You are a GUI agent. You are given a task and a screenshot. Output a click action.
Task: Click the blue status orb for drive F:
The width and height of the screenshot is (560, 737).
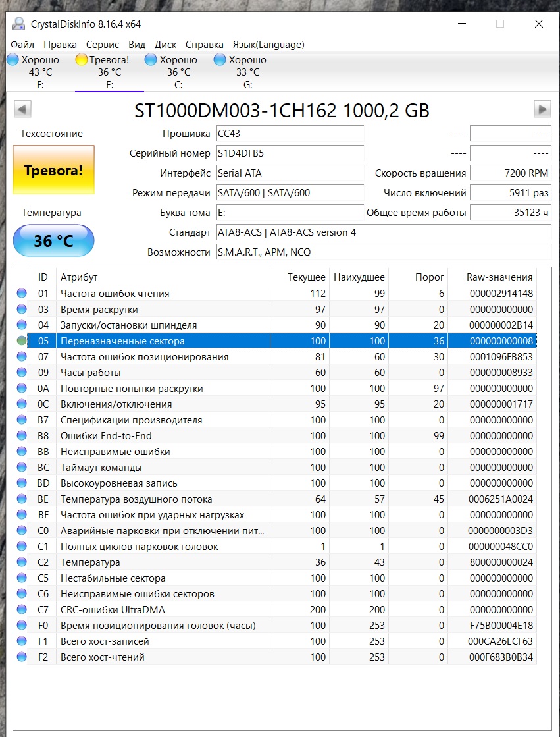pos(13,60)
